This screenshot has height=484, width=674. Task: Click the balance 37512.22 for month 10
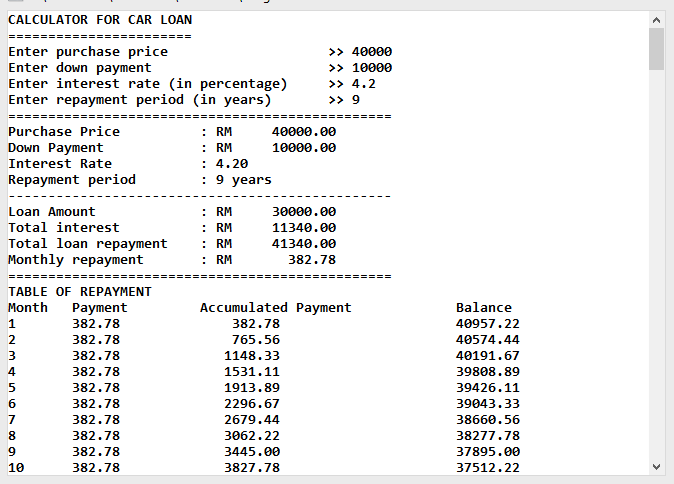[x=488, y=467]
